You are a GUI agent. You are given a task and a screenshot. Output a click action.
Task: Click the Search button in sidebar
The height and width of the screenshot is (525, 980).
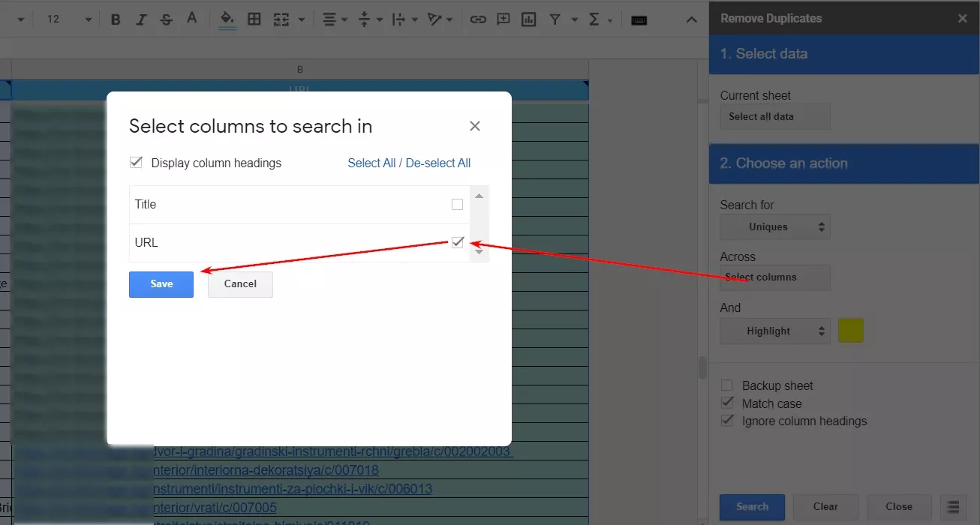click(x=752, y=507)
